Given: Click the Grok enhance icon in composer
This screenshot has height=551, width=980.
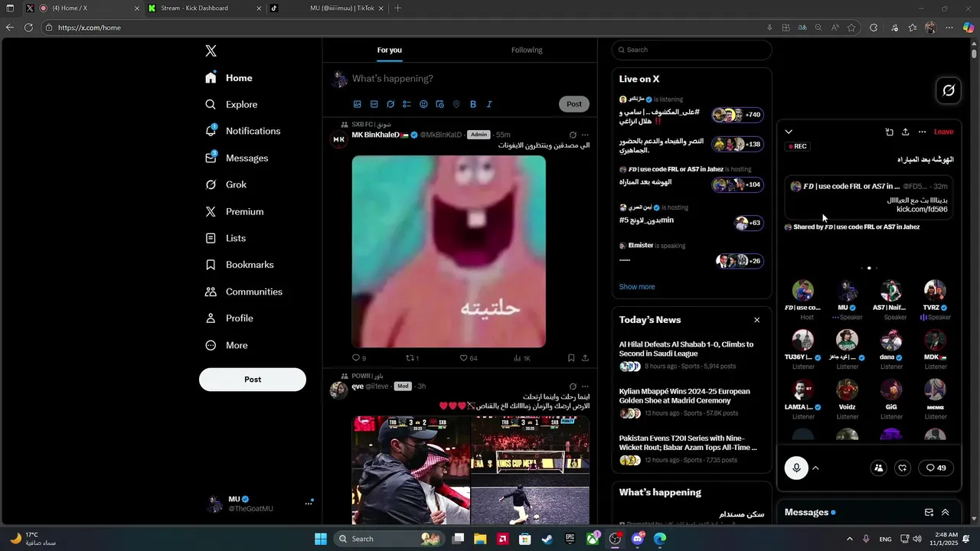Looking at the screenshot, I should click(390, 104).
